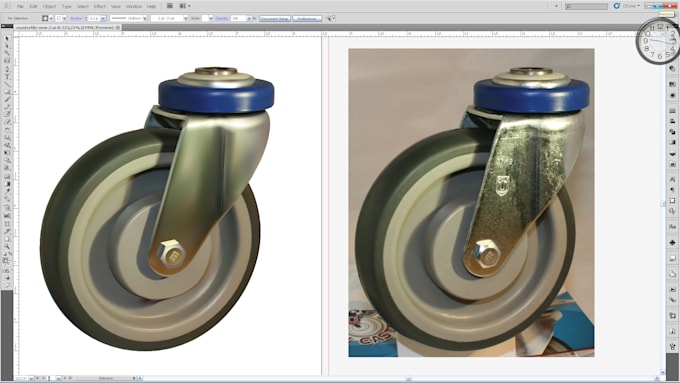Click the Stroke link in control bar

pyautogui.click(x=76, y=18)
